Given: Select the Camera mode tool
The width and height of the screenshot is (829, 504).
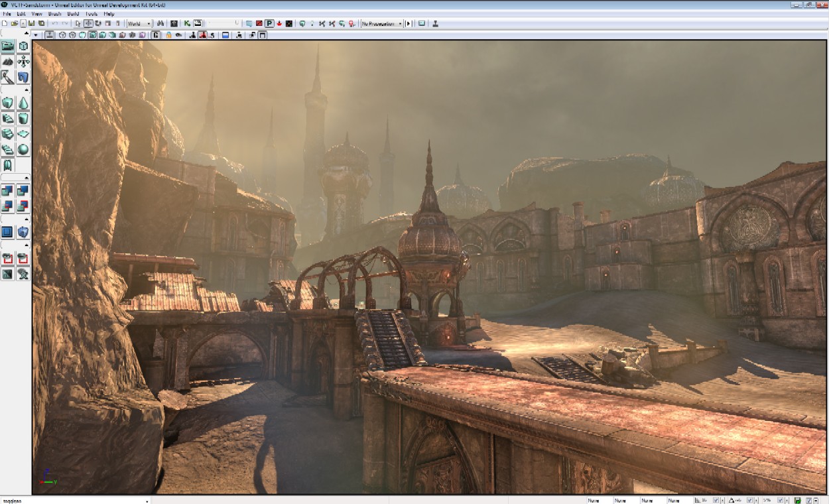Looking at the screenshot, I should [x=8, y=46].
